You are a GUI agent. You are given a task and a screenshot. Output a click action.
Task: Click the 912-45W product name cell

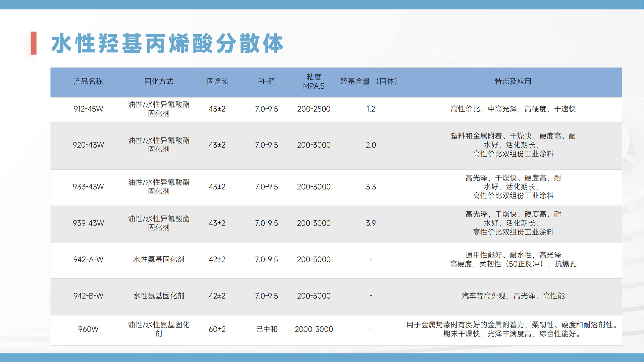(x=88, y=109)
